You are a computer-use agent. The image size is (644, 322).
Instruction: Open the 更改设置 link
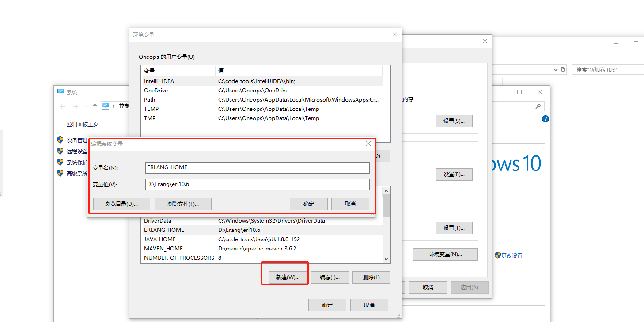click(x=512, y=256)
